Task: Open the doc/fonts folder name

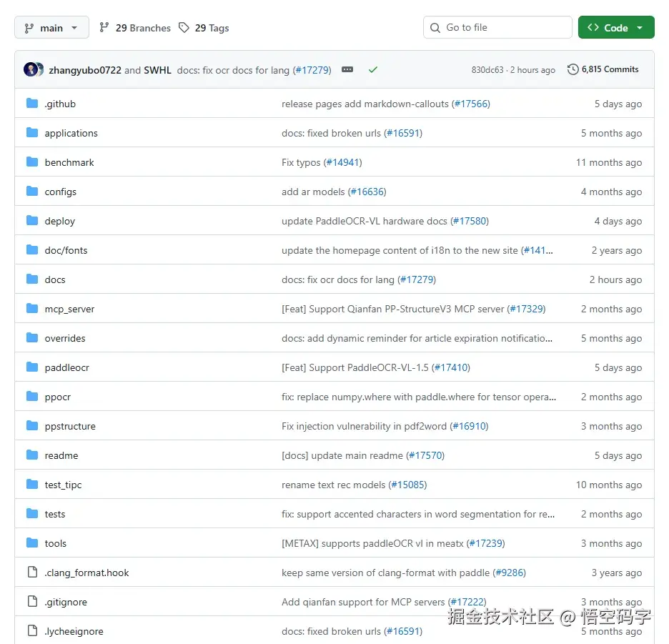Action: 66,250
